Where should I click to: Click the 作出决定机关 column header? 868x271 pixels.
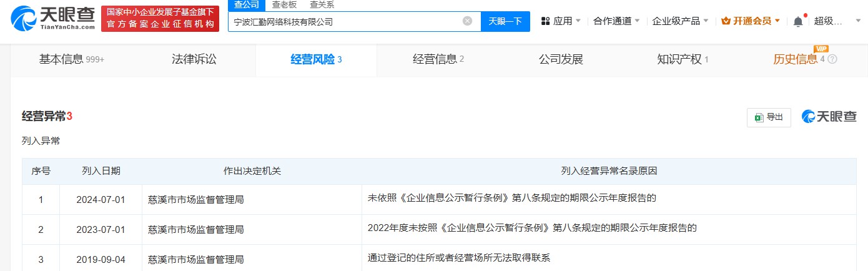[x=252, y=170]
